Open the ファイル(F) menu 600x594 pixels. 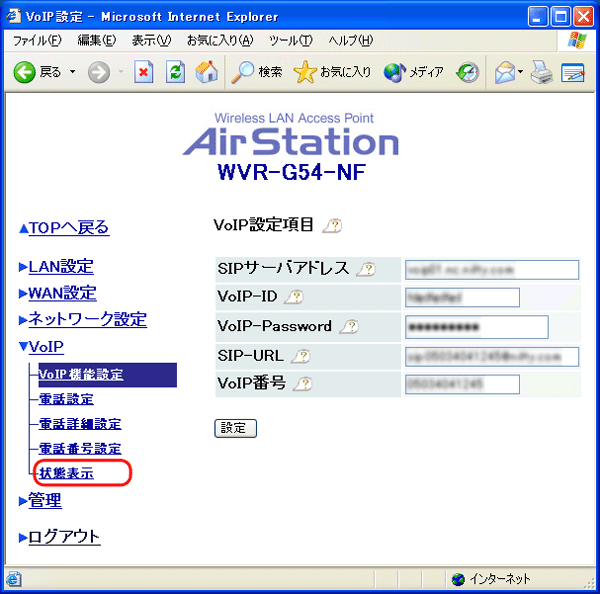(x=37, y=40)
